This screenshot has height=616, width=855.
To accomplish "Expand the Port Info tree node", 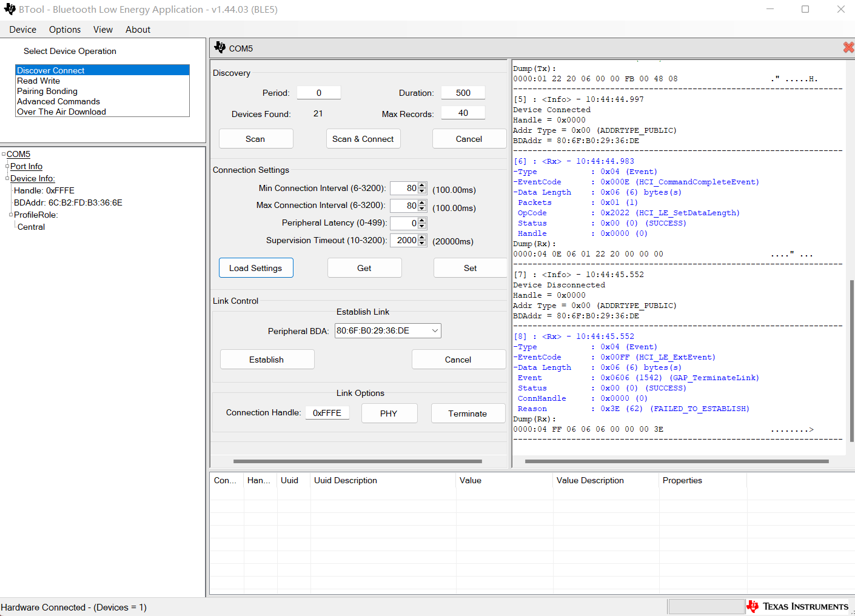I will pyautogui.click(x=7, y=166).
